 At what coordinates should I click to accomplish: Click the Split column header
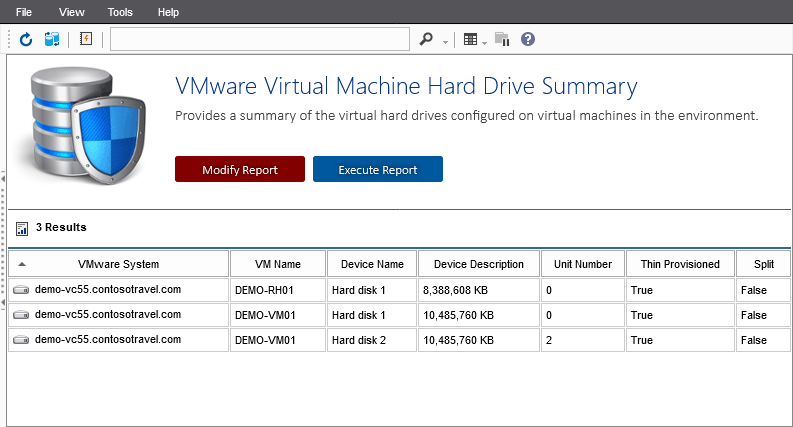pyautogui.click(x=764, y=264)
